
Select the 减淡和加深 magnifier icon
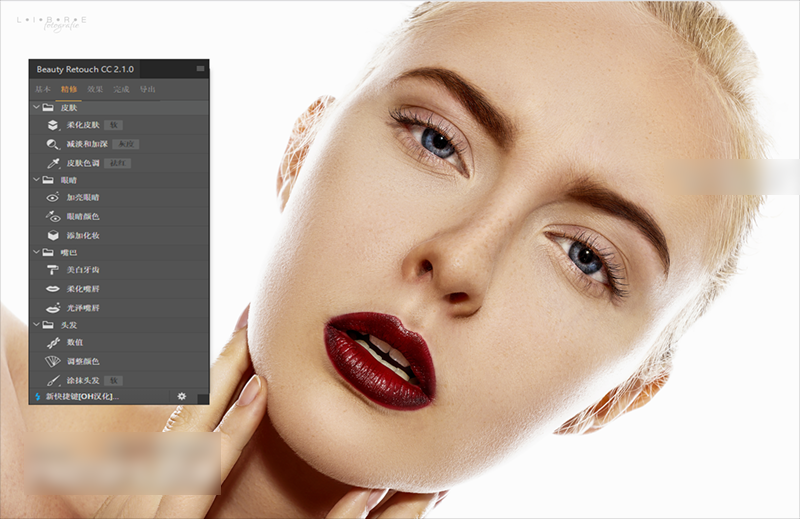(53, 144)
